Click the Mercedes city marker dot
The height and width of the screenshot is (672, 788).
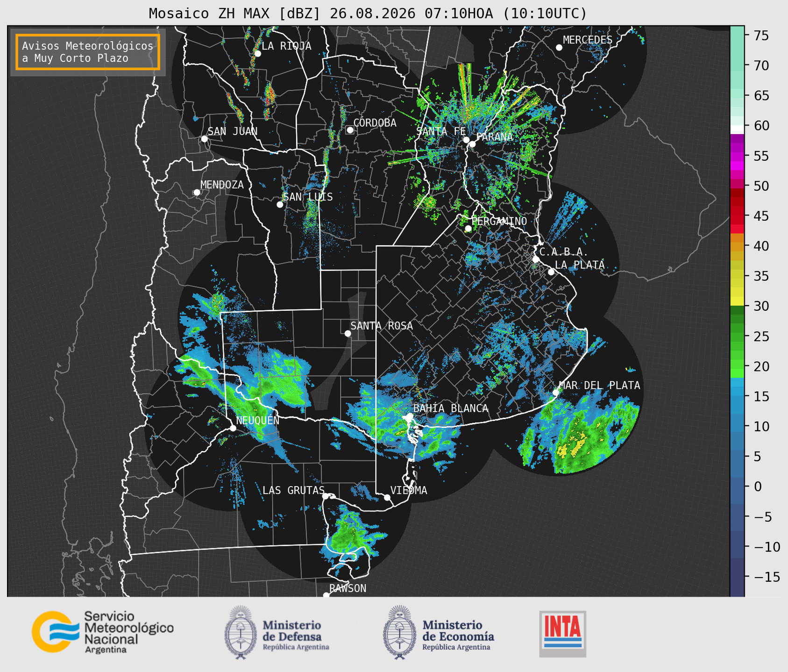coord(559,48)
